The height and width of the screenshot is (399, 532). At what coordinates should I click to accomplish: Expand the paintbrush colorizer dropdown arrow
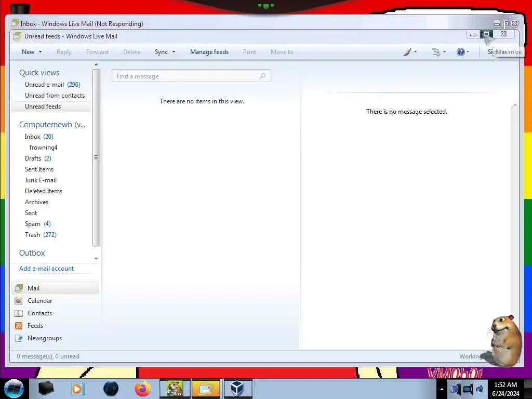415,52
